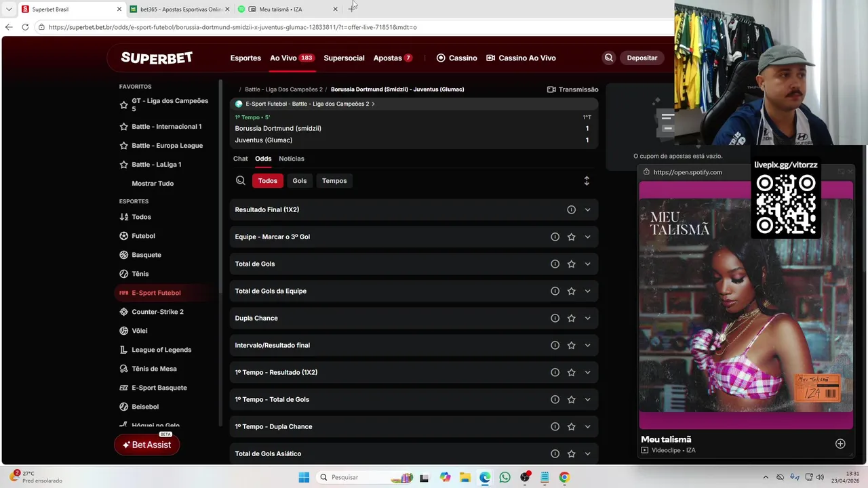
Task: Click the Depositar button
Action: click(x=642, y=58)
